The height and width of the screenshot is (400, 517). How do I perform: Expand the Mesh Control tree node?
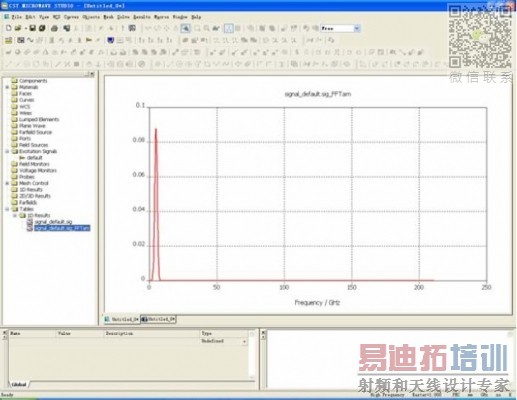(7, 183)
